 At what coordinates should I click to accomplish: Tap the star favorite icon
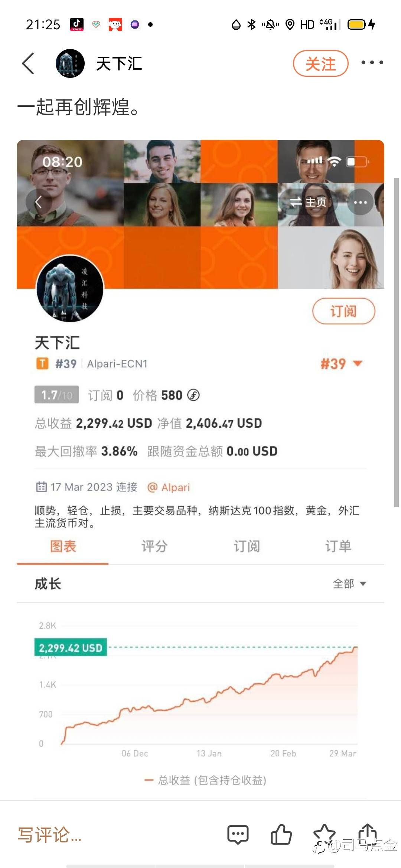[325, 834]
